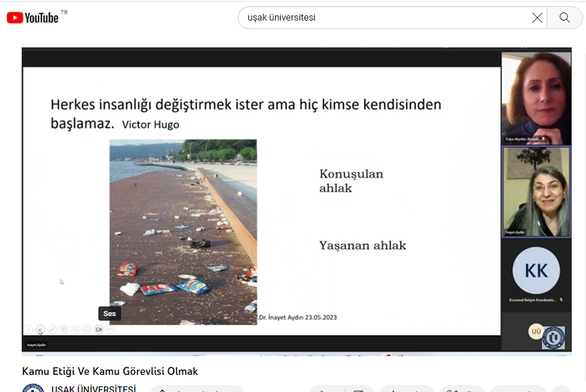586x392 pixels.
Task: Click the UÜ avatar circle
Action: (x=535, y=331)
